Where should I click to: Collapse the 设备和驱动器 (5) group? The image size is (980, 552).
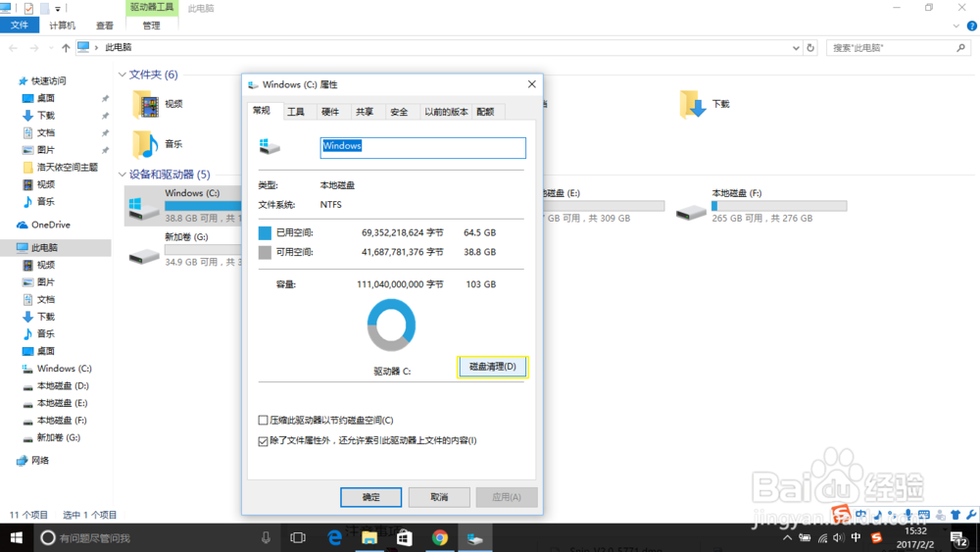[x=122, y=175]
